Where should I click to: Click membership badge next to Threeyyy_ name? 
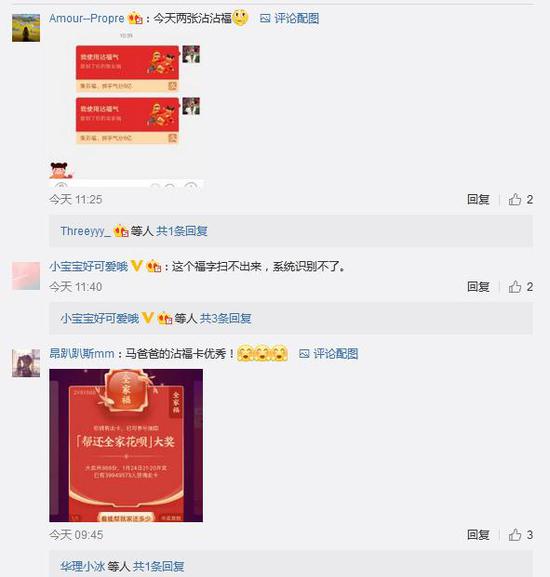[121, 231]
